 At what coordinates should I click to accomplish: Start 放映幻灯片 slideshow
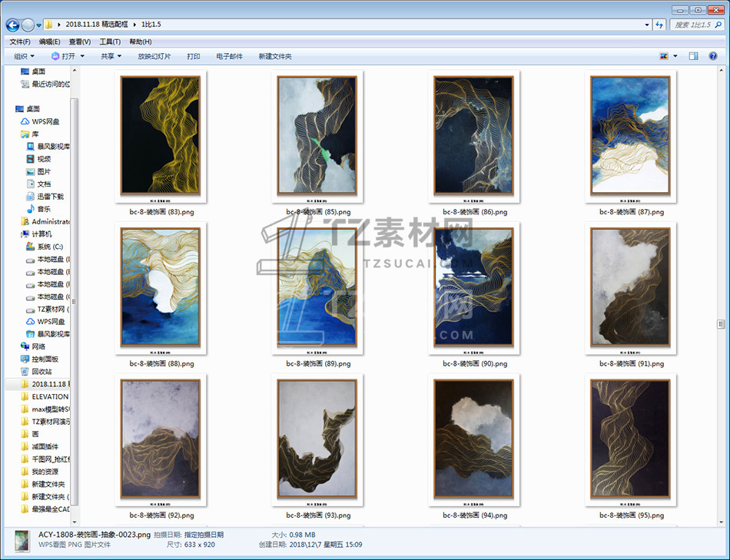coord(154,56)
